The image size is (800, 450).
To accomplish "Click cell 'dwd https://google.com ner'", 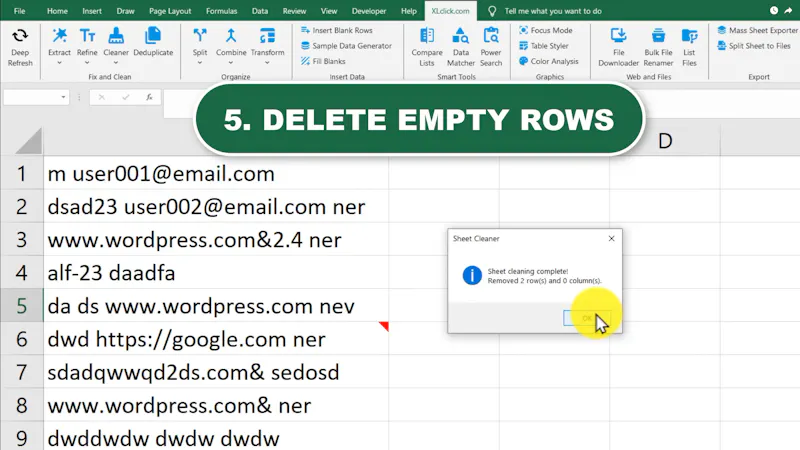I will click(x=216, y=339).
